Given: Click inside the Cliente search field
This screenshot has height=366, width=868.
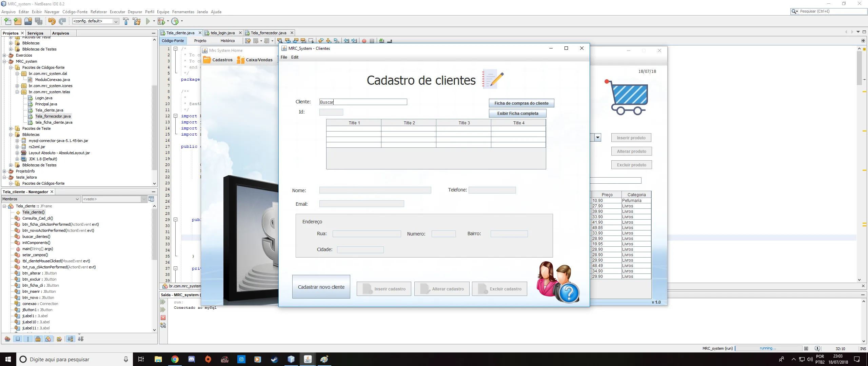Looking at the screenshot, I should [363, 102].
